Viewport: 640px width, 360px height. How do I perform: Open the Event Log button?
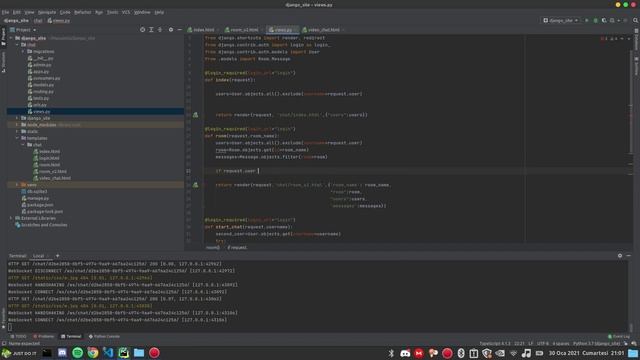coord(619,336)
